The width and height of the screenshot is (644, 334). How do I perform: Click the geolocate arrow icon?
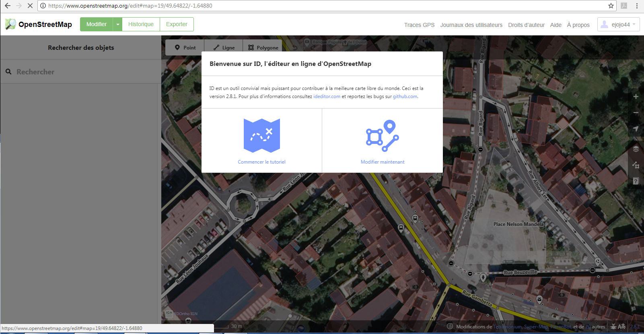pyautogui.click(x=636, y=129)
